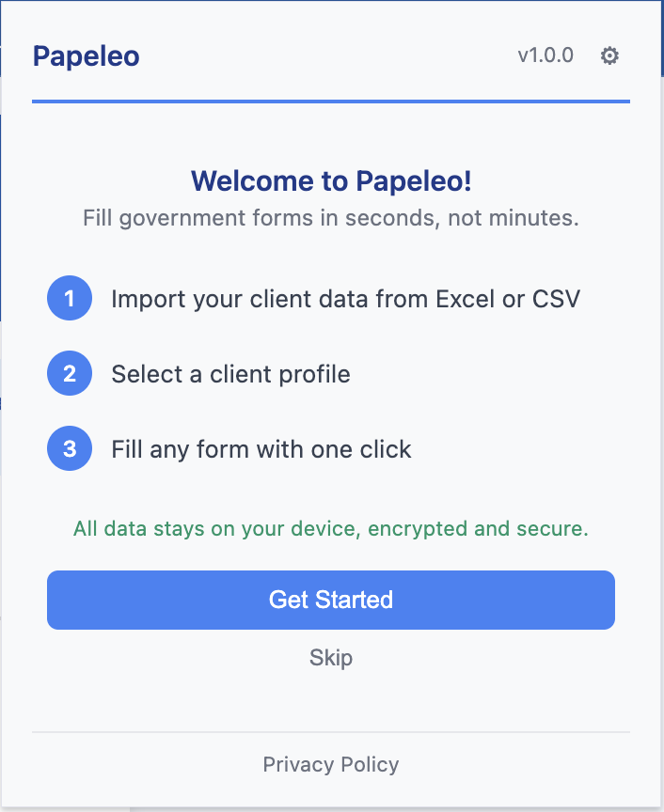Click the numbered badge for step 2
Image resolution: width=664 pixels, height=812 pixels.
click(x=69, y=373)
